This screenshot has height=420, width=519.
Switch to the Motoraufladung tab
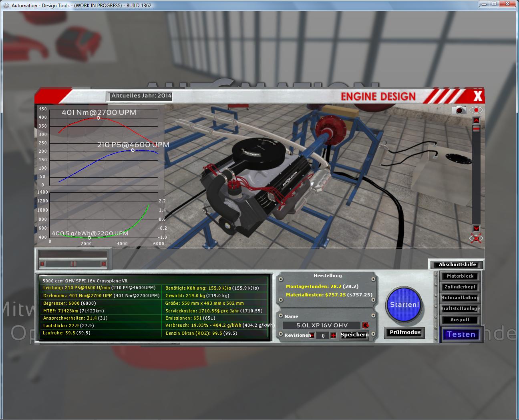pos(460,298)
